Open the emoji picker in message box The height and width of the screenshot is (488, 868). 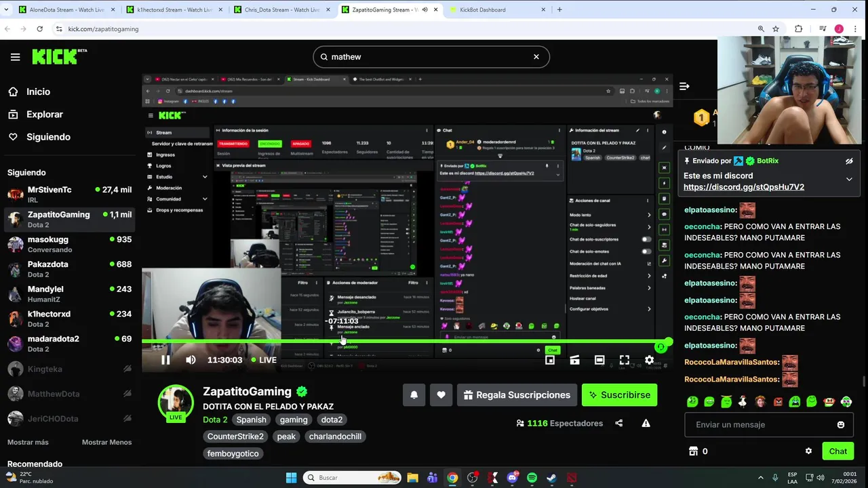click(841, 424)
